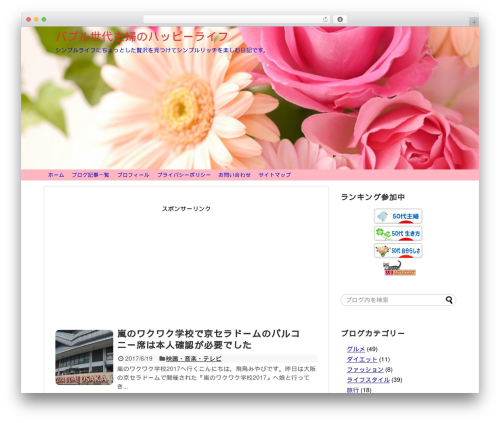
Task: Click the browser address bar
Action: click(237, 19)
